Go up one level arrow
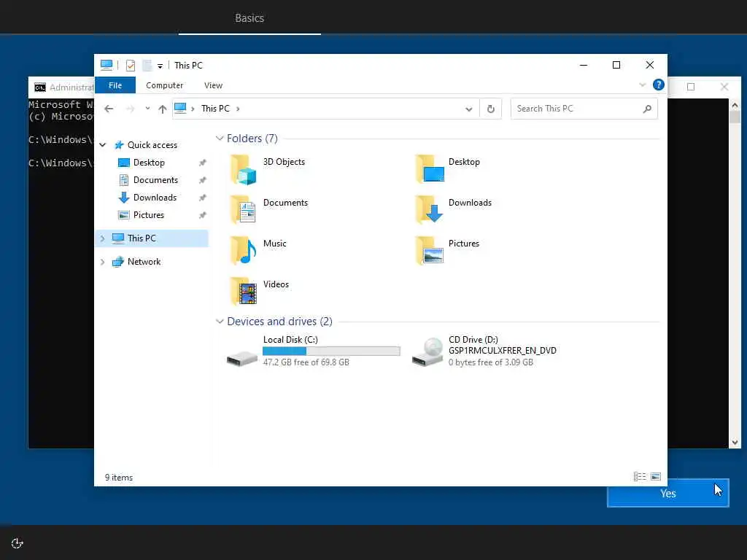Viewport: 747px width, 560px height. coord(163,109)
